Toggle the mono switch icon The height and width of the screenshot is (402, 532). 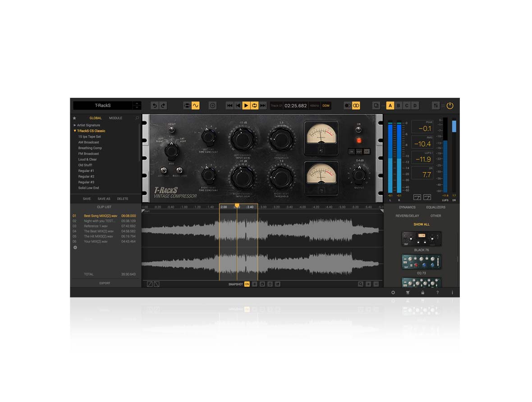point(348,105)
